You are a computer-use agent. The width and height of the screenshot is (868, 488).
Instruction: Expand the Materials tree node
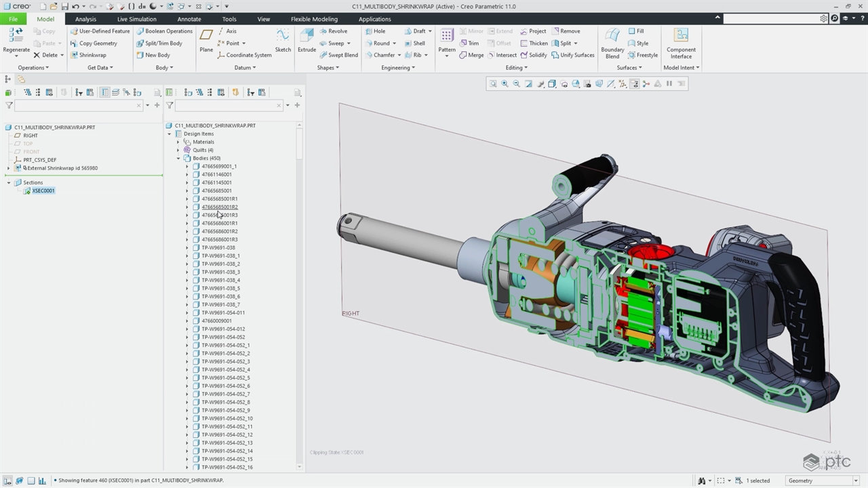[178, 142]
